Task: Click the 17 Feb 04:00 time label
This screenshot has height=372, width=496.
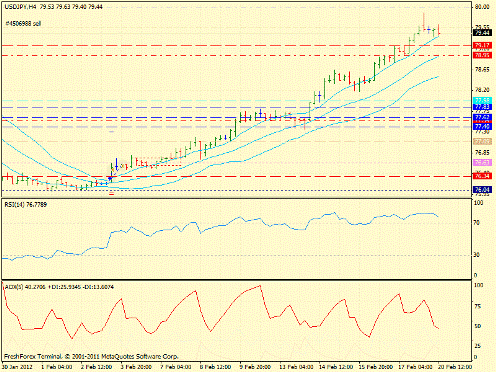Action: [x=415, y=367]
